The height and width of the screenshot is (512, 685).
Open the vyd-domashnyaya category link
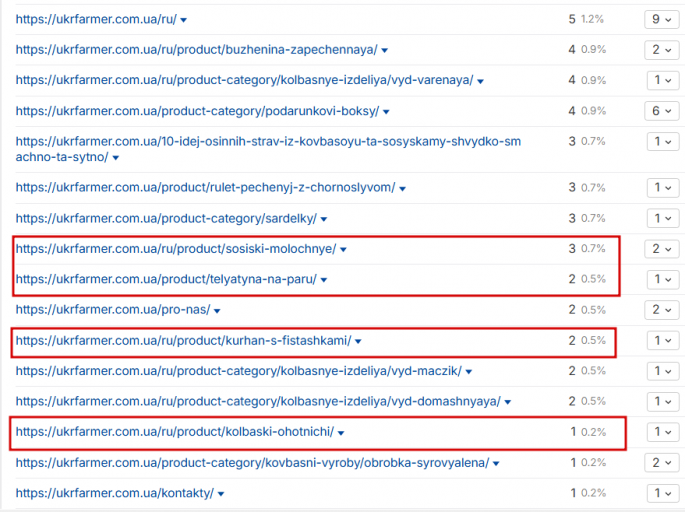point(258,401)
